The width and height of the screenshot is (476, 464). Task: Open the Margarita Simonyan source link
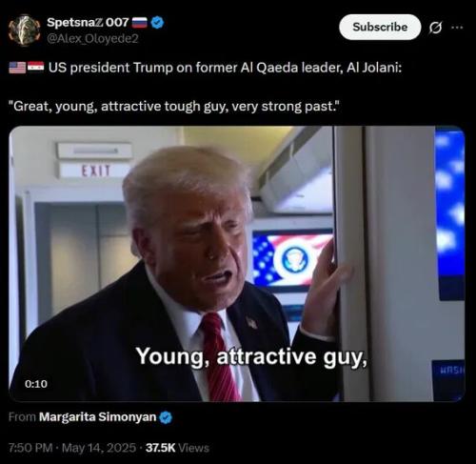pos(97,416)
